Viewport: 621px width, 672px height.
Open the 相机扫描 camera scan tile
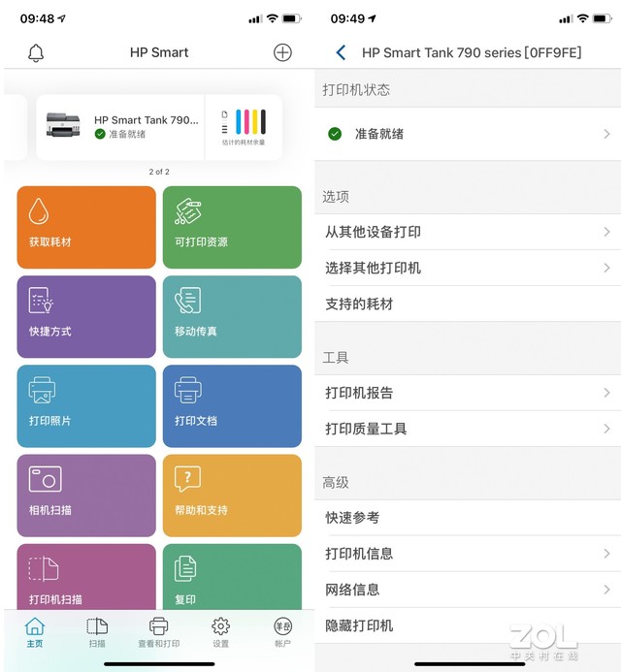tap(86, 496)
